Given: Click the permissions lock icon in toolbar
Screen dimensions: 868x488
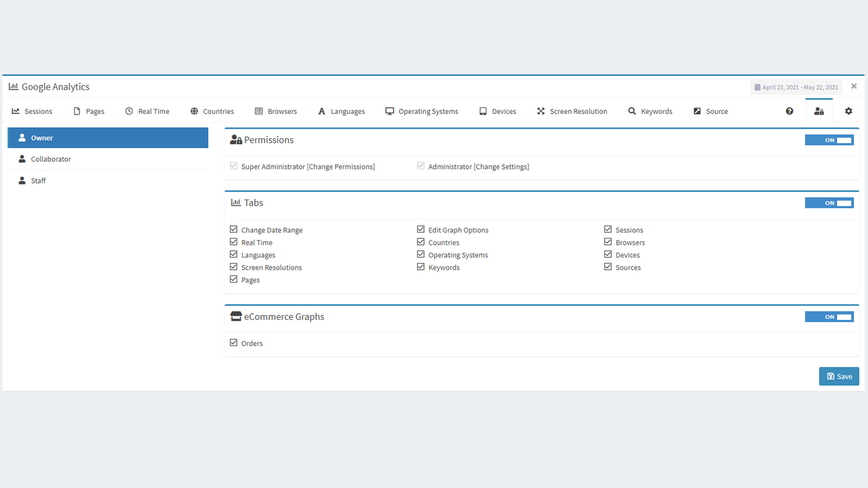Looking at the screenshot, I should pos(818,110).
